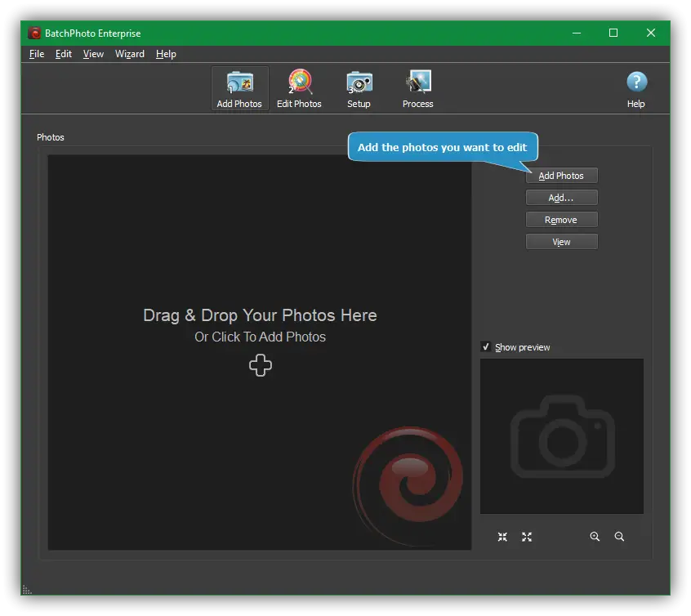Expand preview with outward arrows icon
The height and width of the screenshot is (616, 691).
(x=527, y=537)
